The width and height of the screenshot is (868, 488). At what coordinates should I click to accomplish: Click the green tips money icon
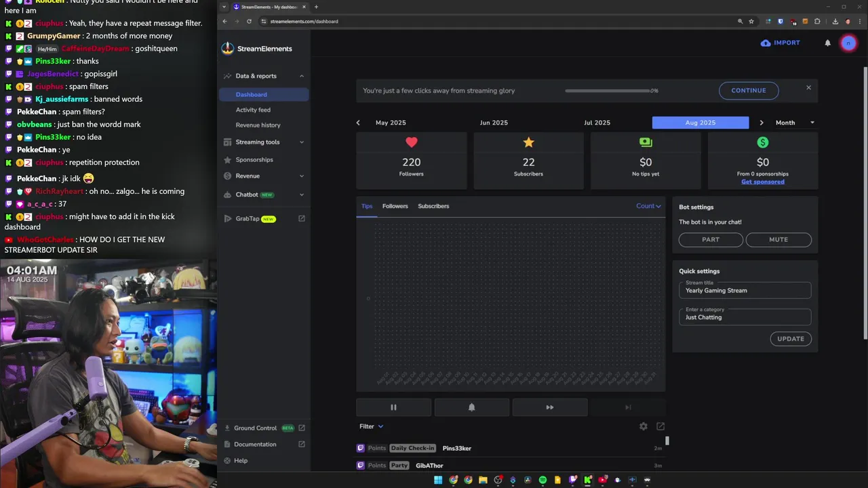pos(646,142)
